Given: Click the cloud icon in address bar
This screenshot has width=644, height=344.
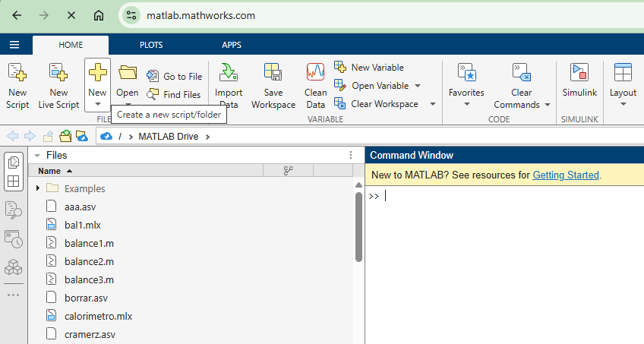Looking at the screenshot, I should point(106,136).
